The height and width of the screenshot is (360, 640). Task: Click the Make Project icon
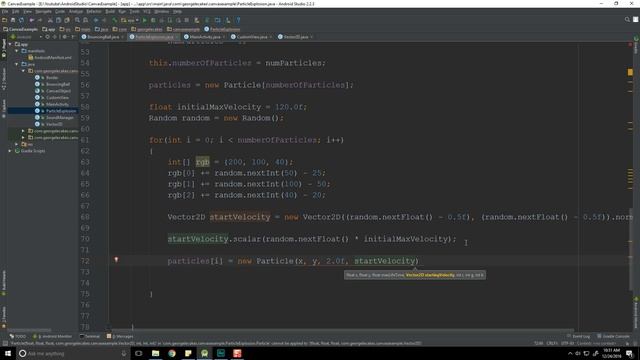(115, 20)
